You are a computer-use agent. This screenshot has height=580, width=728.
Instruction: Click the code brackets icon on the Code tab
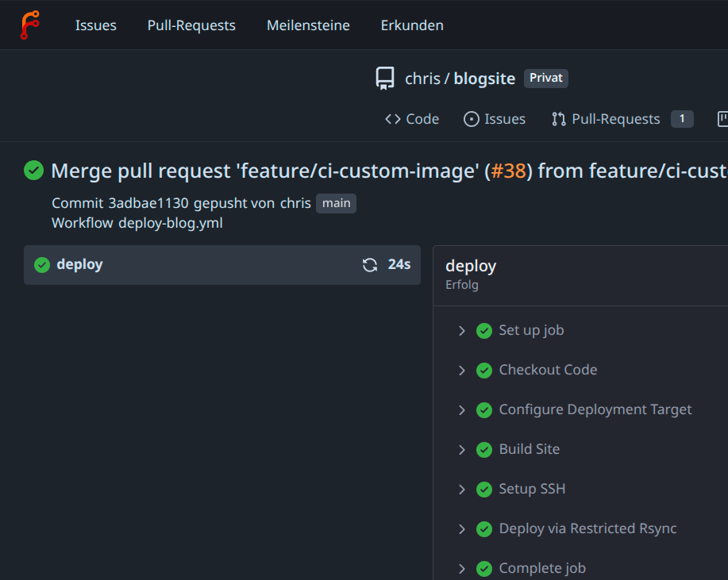point(394,119)
